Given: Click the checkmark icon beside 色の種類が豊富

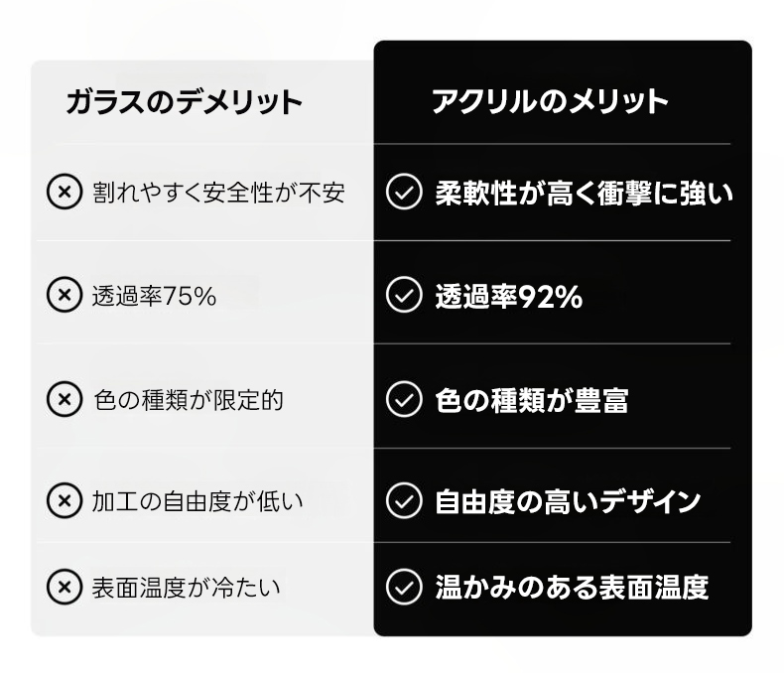Looking at the screenshot, I should [x=403, y=399].
